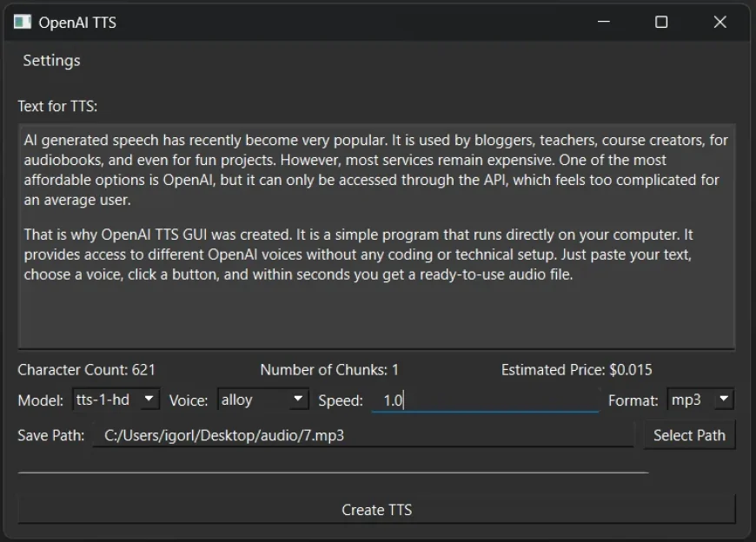
Task: Click the Number of Chunks: 1 label
Action: coord(329,369)
